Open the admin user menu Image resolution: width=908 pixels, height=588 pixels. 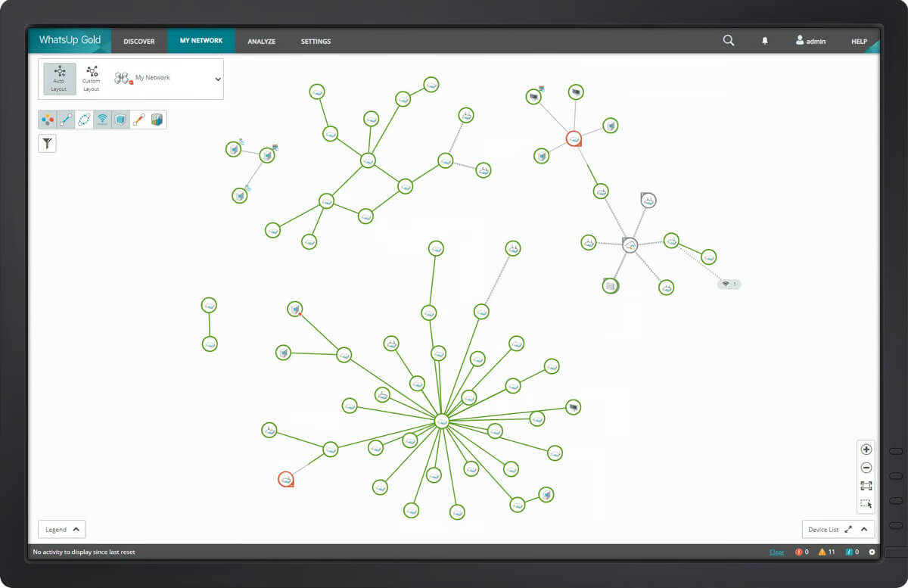(x=810, y=41)
